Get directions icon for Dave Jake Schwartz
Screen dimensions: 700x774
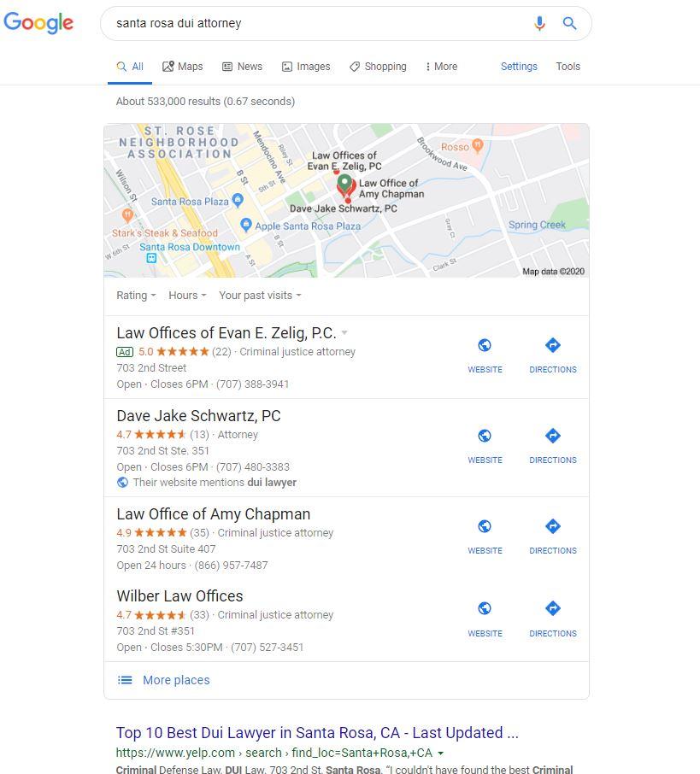[553, 436]
